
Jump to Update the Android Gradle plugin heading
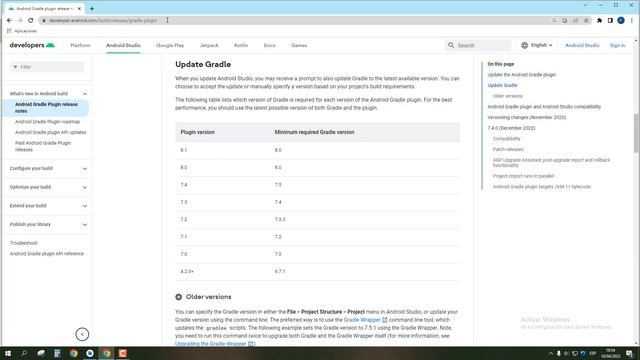[x=522, y=75]
